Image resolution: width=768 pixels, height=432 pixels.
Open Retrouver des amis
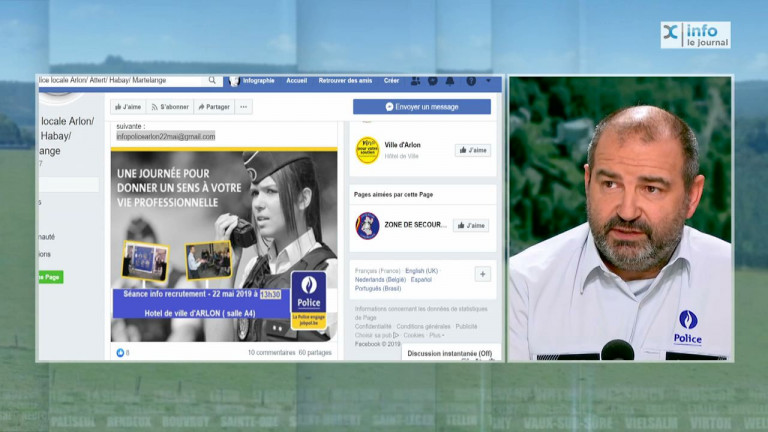click(x=345, y=81)
